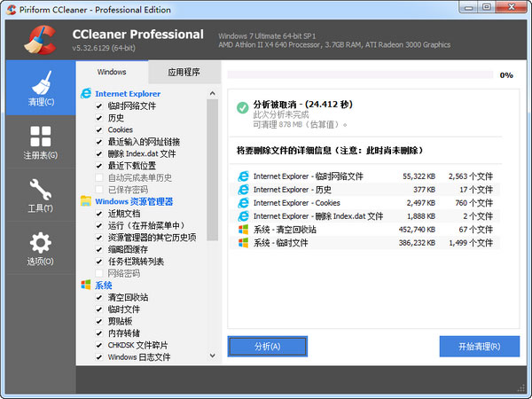Switch to the Windows tab

(112, 72)
